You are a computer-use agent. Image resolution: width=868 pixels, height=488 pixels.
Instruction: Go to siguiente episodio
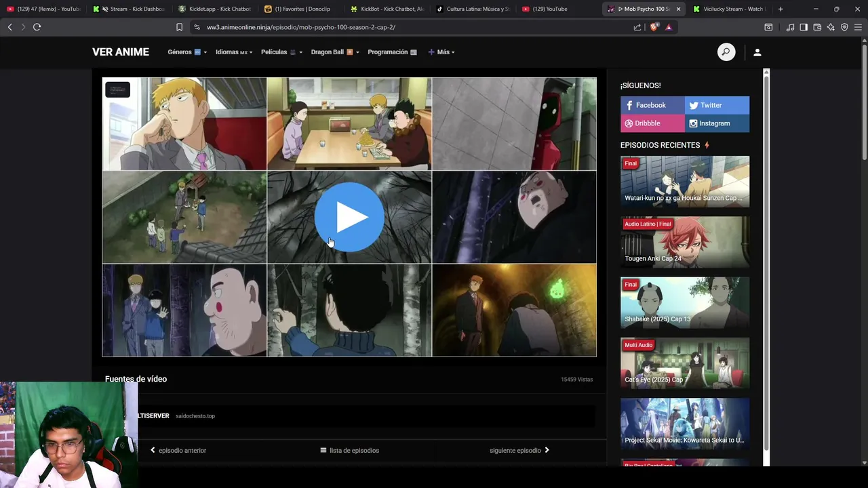[519, 450]
